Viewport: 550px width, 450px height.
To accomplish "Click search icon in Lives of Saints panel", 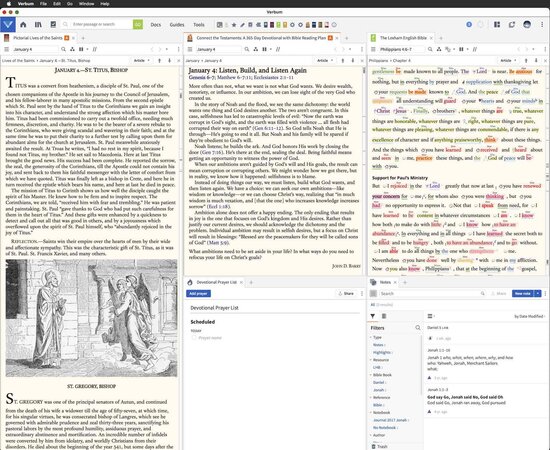I will pos(63,49).
